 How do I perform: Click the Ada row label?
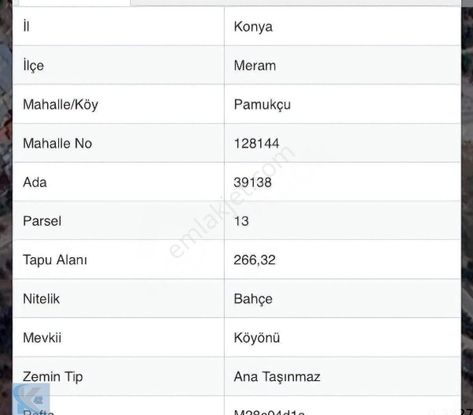pyautogui.click(x=35, y=182)
